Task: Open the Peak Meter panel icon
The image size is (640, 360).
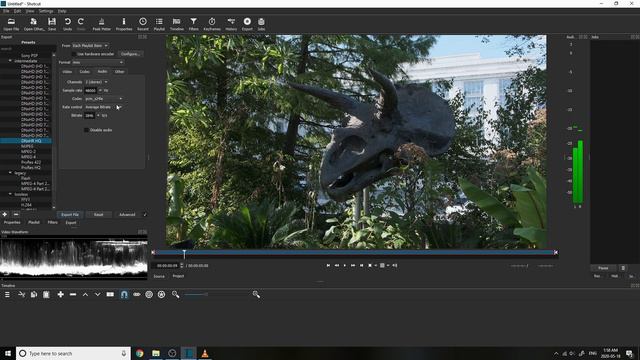Action: 102,24
